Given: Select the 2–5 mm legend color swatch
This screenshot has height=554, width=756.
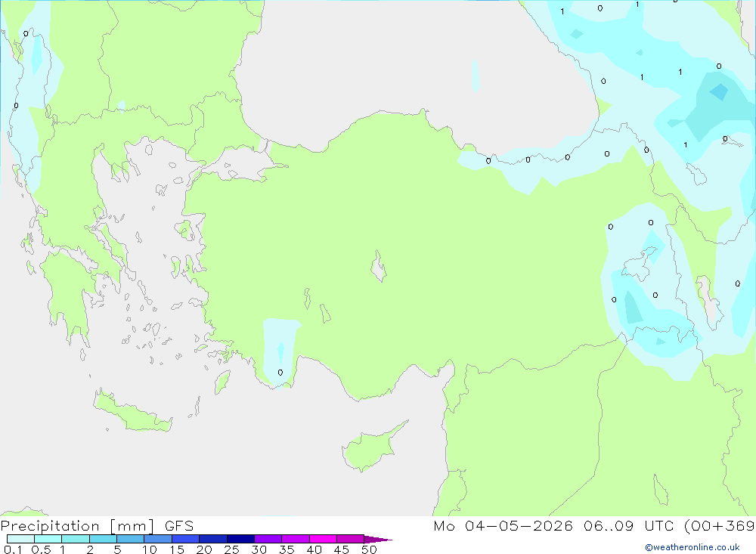Looking at the screenshot, I should pos(103,539).
